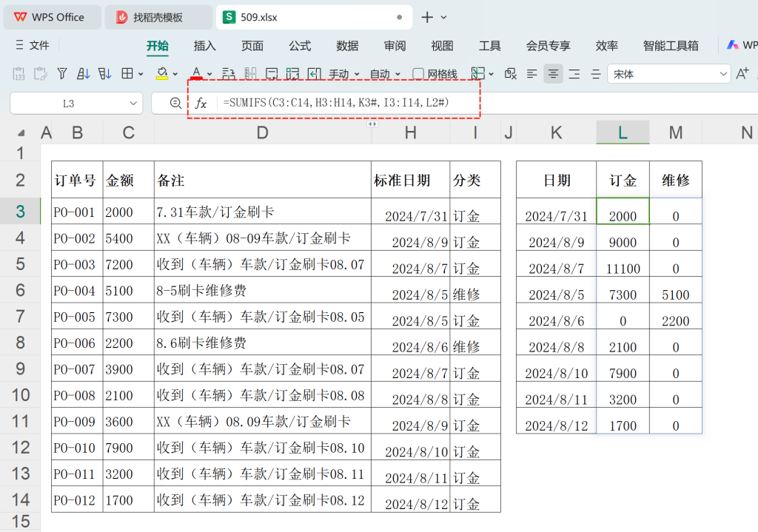Expand the name box L3 dropdown

coord(133,103)
